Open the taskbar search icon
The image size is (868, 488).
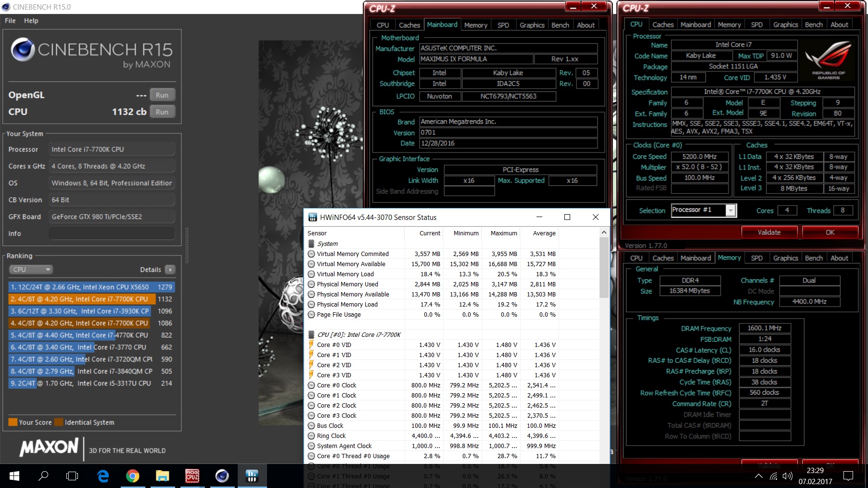point(43,476)
